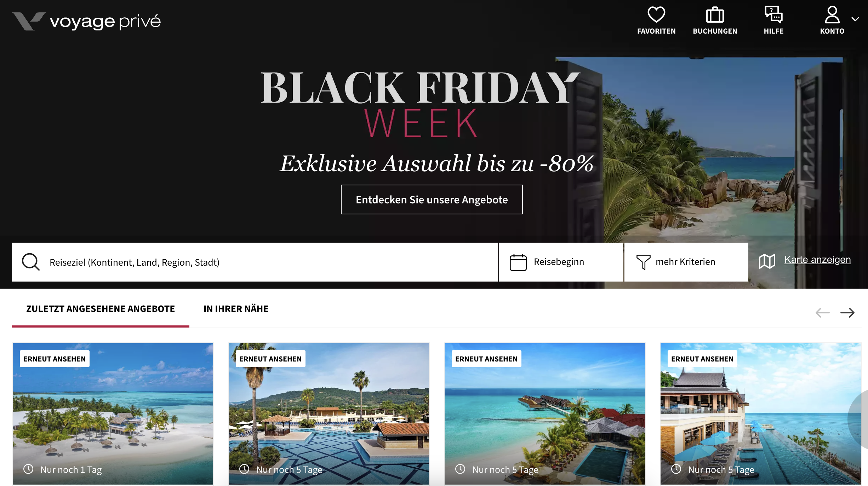Open Buchungen suitcase icon
The image size is (868, 486).
pos(715,15)
